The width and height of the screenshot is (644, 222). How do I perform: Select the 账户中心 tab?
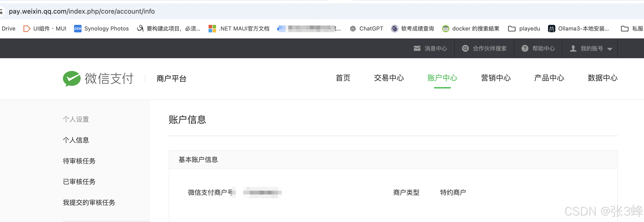click(442, 78)
